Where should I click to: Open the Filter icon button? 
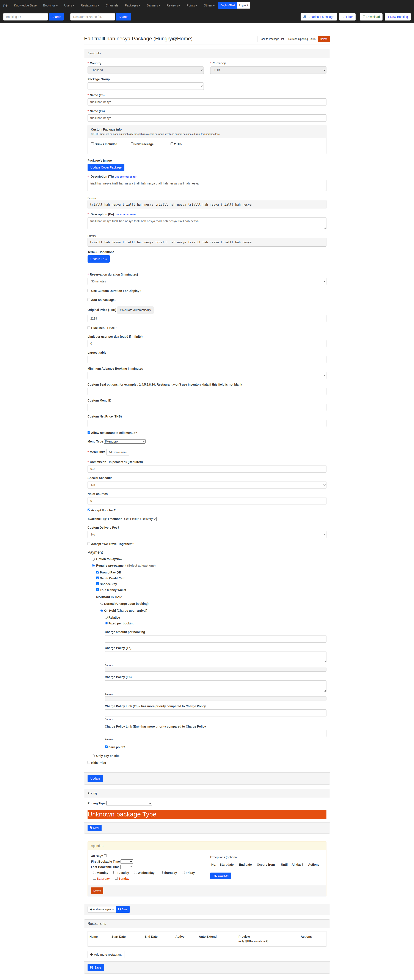click(x=343, y=17)
